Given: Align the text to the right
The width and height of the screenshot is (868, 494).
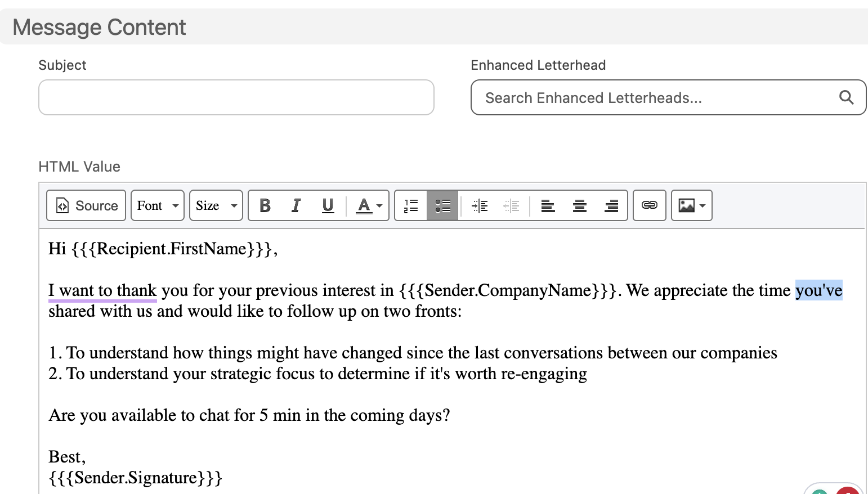Looking at the screenshot, I should click(x=611, y=205).
